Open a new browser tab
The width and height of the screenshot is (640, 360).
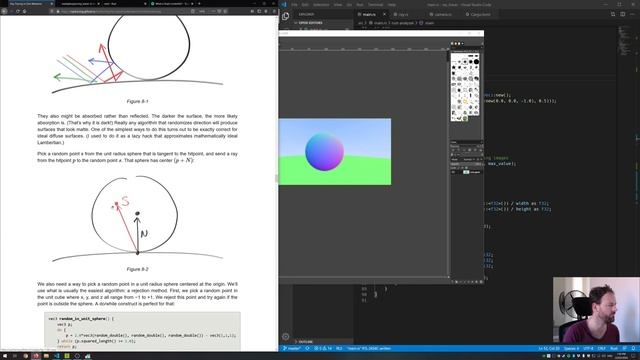(x=199, y=4)
